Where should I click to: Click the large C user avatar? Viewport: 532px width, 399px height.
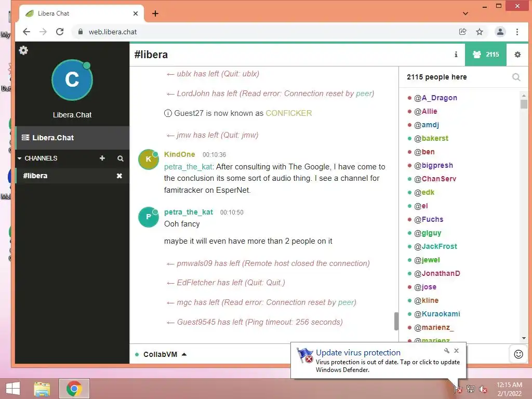click(x=72, y=79)
